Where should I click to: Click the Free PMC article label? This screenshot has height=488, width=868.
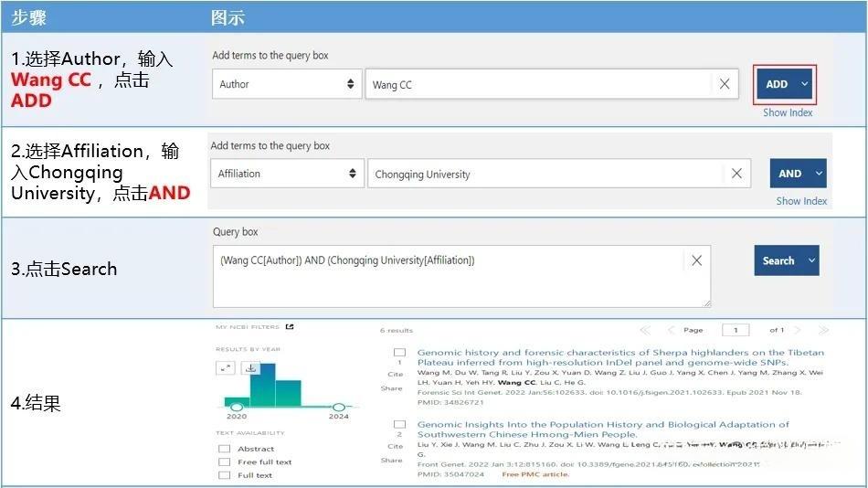[535, 474]
